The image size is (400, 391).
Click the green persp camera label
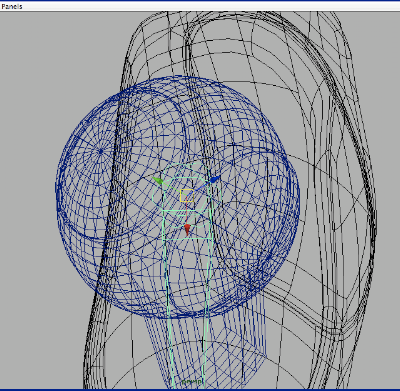tap(192, 381)
